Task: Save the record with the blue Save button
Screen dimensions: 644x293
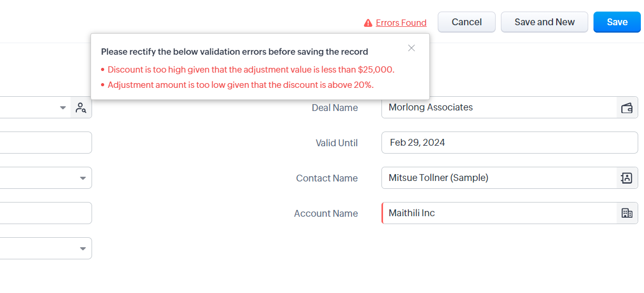Action: 617,22
